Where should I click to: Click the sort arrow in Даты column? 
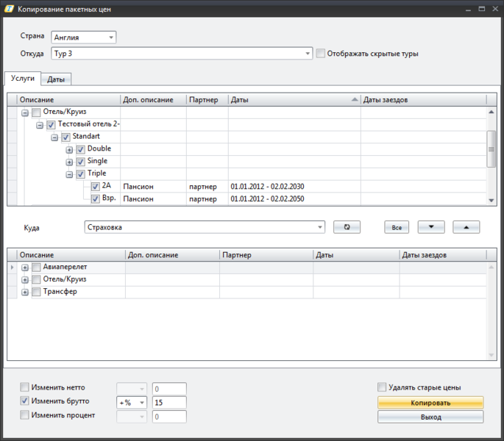(355, 99)
